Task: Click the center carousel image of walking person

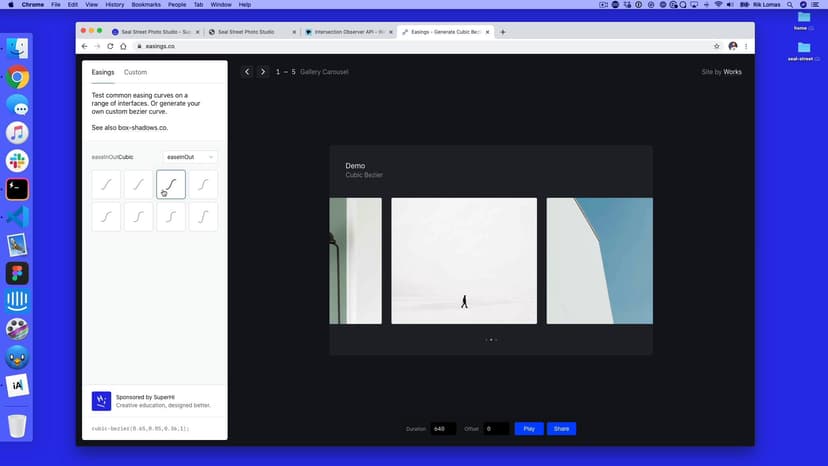Action: pyautogui.click(x=464, y=261)
